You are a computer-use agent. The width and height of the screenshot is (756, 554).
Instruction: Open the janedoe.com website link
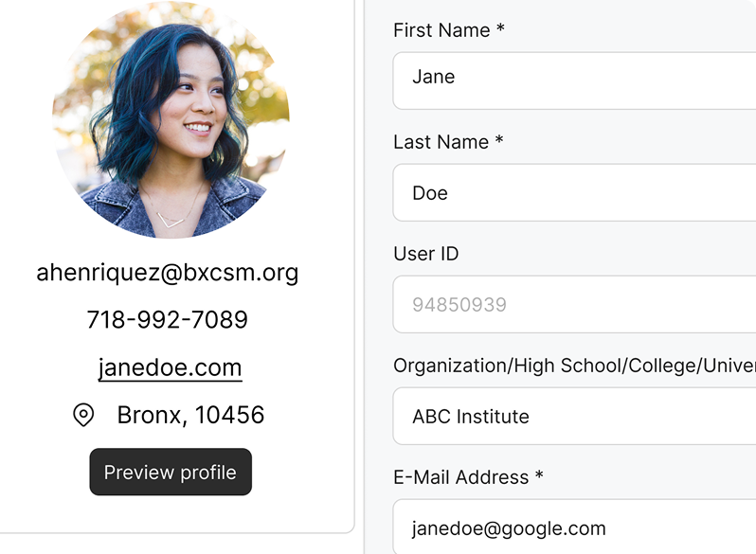point(171,367)
